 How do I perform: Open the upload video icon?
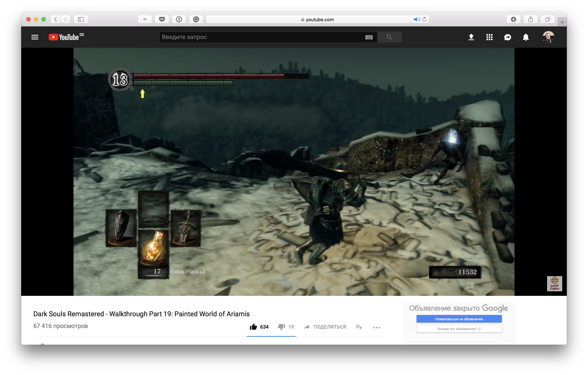pos(471,37)
